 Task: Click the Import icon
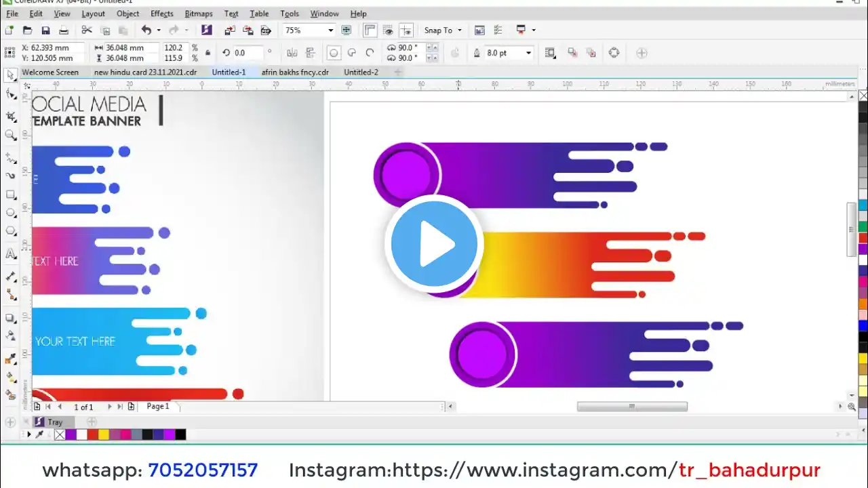click(230, 30)
